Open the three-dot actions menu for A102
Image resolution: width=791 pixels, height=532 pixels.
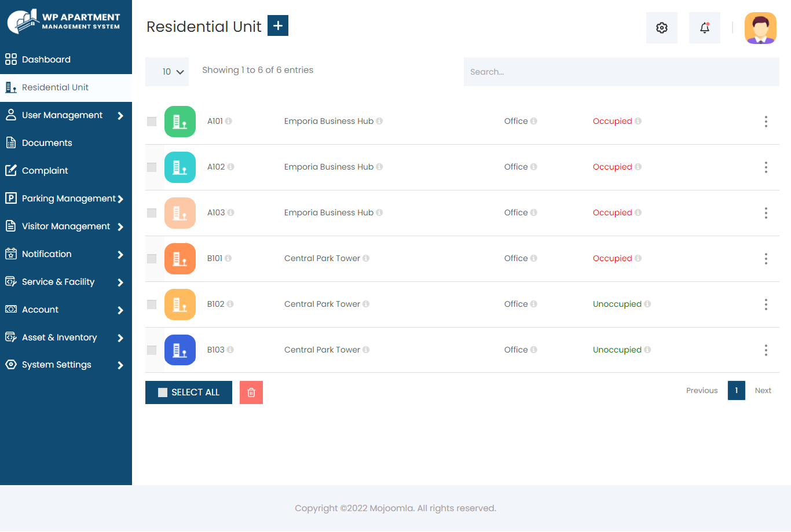click(x=766, y=167)
